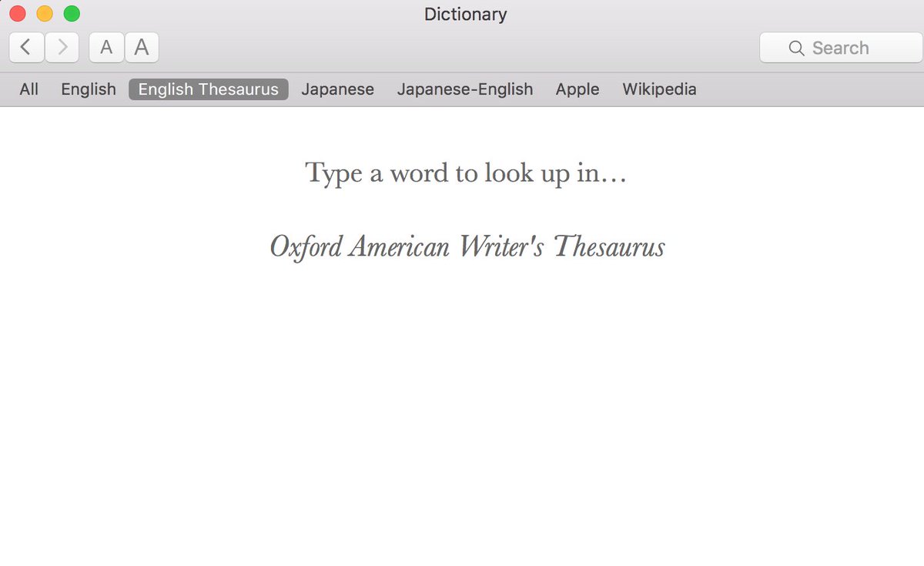This screenshot has height=566, width=924.
Task: Close the Dictionary window with red button
Action: click(18, 13)
